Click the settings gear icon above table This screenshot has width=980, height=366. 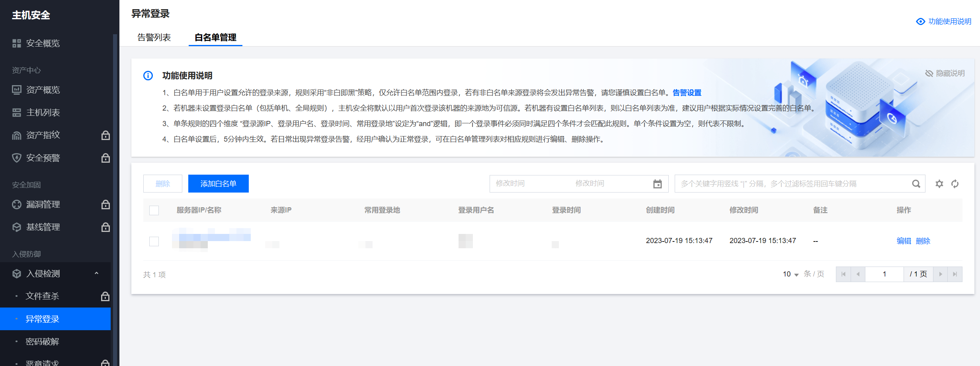939,184
